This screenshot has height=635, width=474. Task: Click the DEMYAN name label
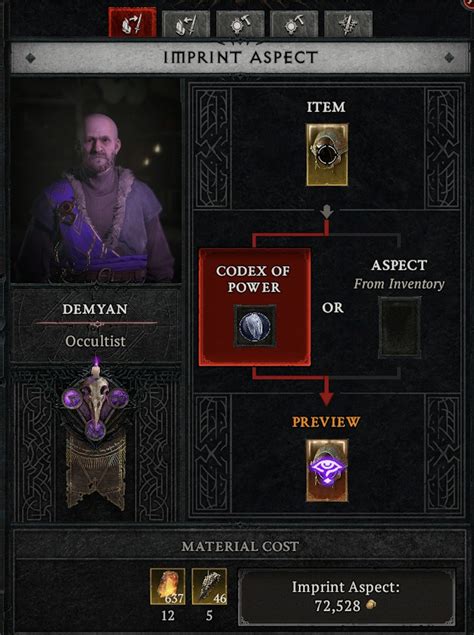(x=95, y=309)
